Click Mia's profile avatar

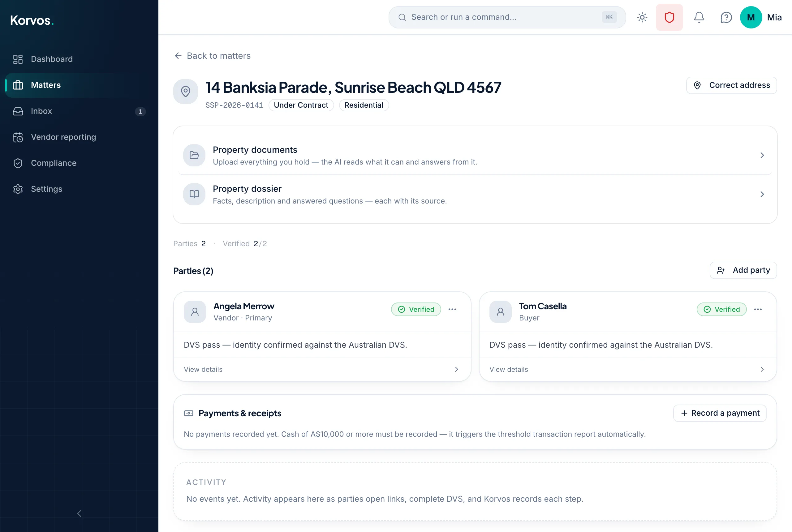(751, 17)
